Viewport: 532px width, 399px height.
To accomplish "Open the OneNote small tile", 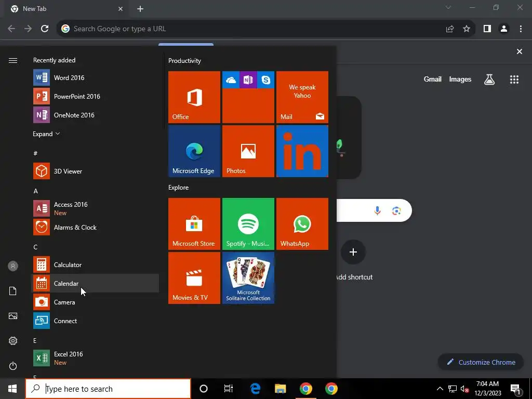I will (x=248, y=79).
